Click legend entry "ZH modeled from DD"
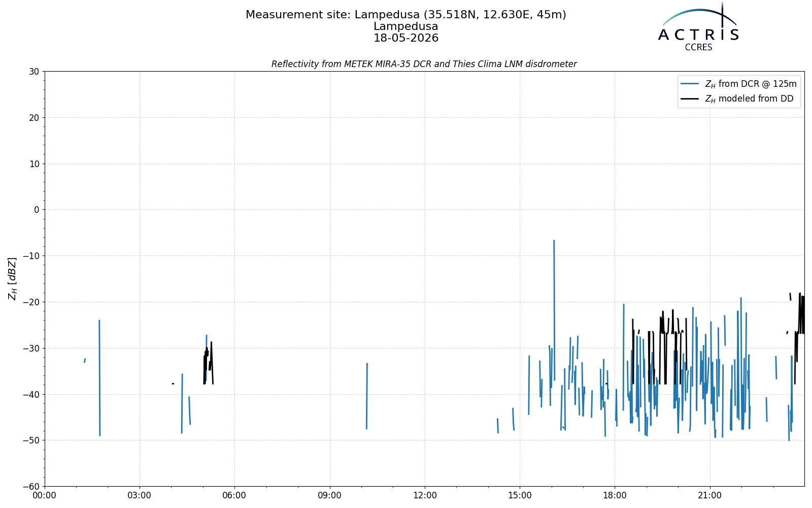 749,99
